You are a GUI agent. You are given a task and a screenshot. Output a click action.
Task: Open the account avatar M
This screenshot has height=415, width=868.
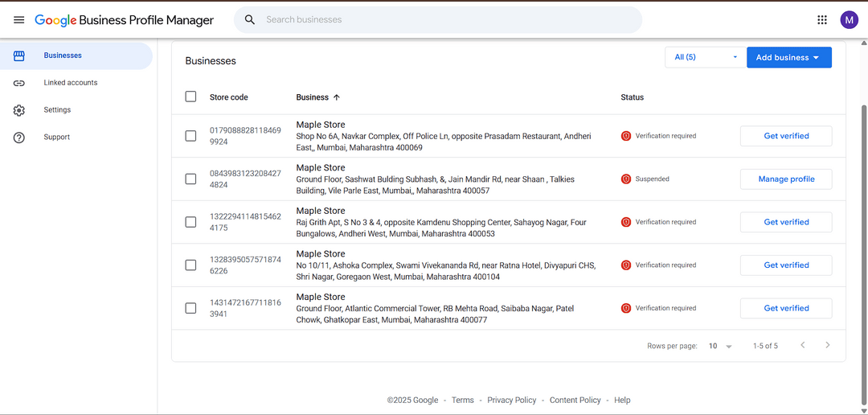click(x=849, y=20)
